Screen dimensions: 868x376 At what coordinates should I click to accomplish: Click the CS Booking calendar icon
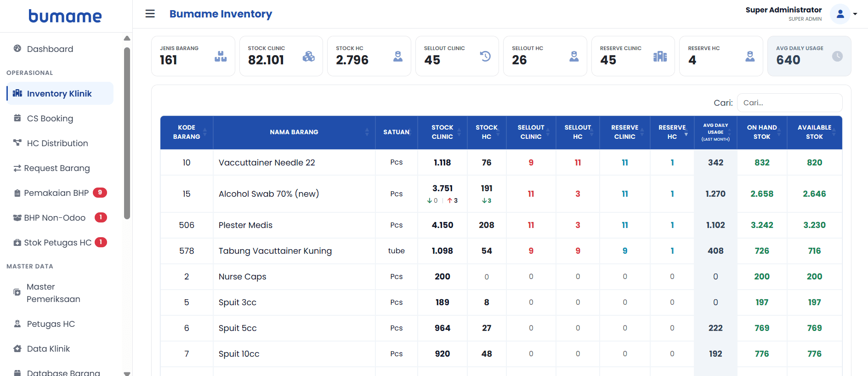point(17,118)
